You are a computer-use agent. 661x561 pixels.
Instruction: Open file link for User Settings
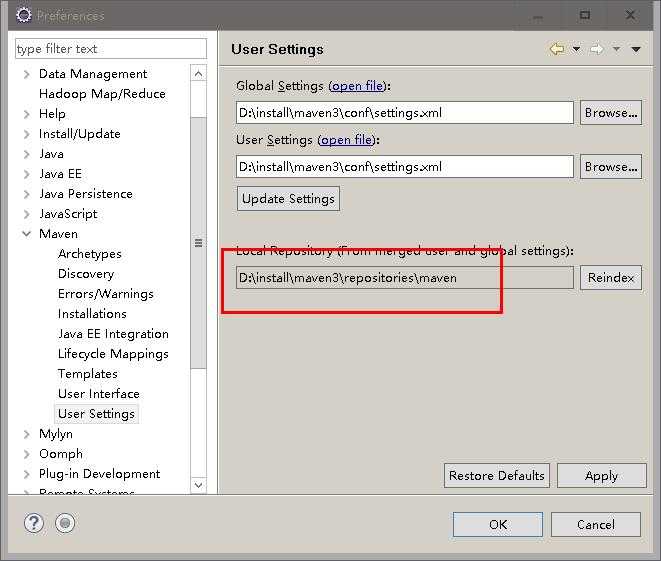pyautogui.click(x=347, y=140)
